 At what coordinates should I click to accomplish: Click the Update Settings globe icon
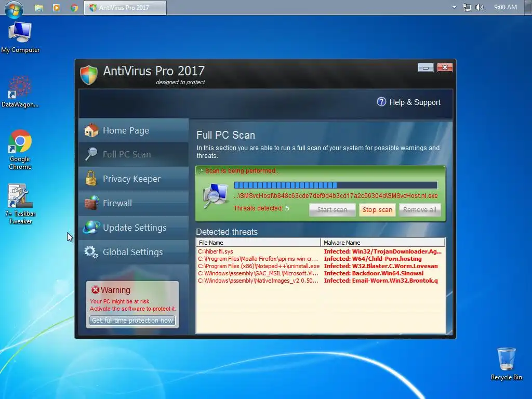click(x=91, y=227)
